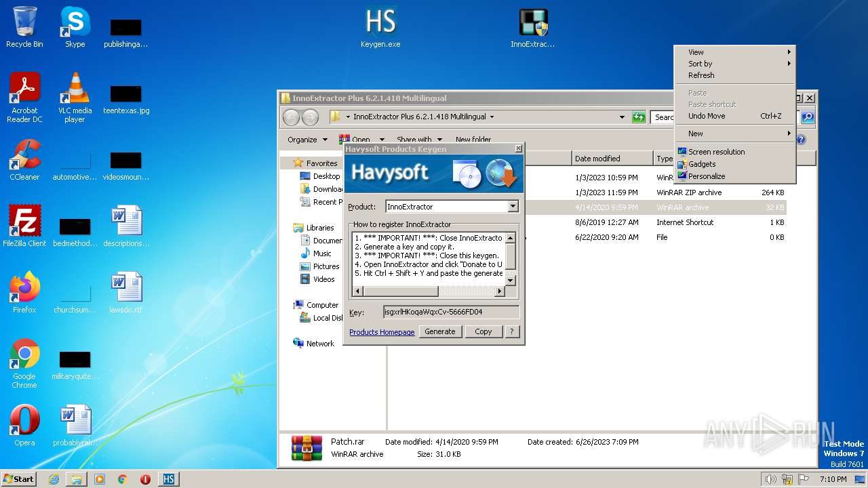Open Personalize from context menu
Viewport: 868px width, 488px height.
click(x=734, y=176)
